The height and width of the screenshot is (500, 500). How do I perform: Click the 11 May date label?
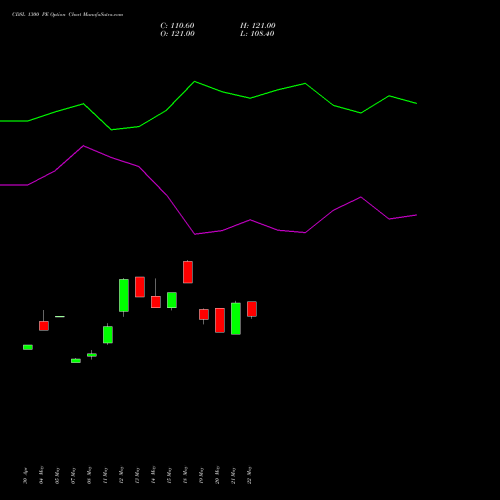(105, 476)
